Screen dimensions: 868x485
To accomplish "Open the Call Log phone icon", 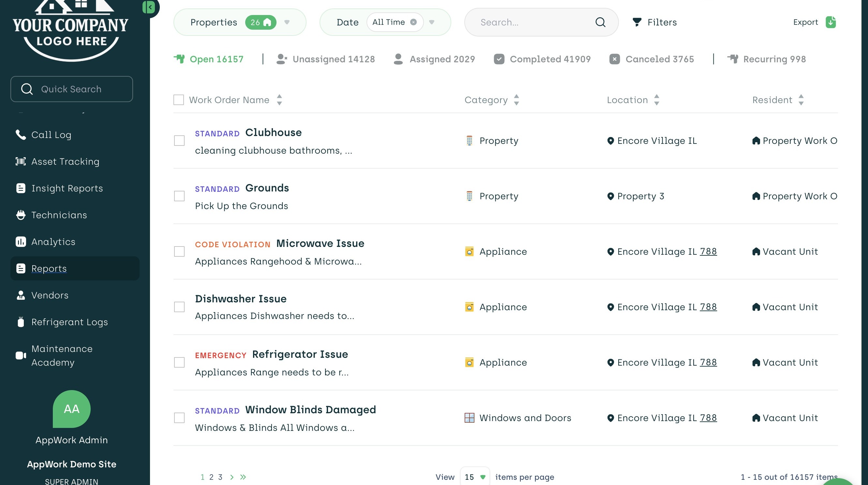I will 21,134.
